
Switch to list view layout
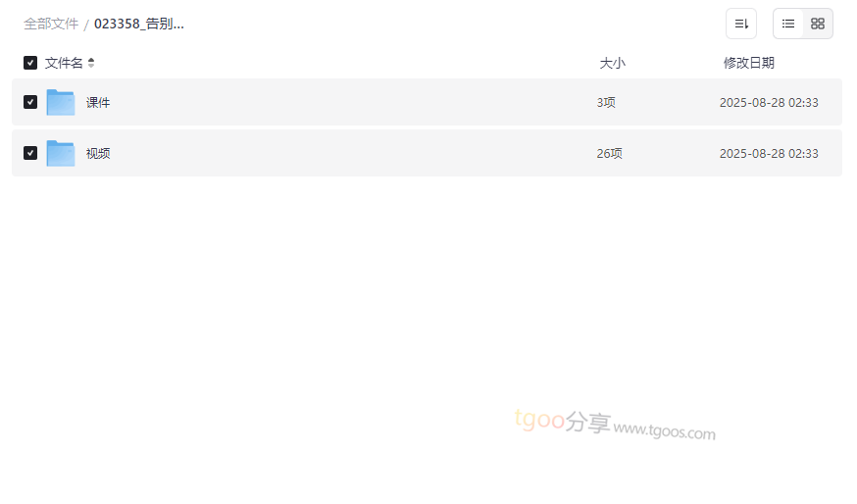(x=788, y=24)
